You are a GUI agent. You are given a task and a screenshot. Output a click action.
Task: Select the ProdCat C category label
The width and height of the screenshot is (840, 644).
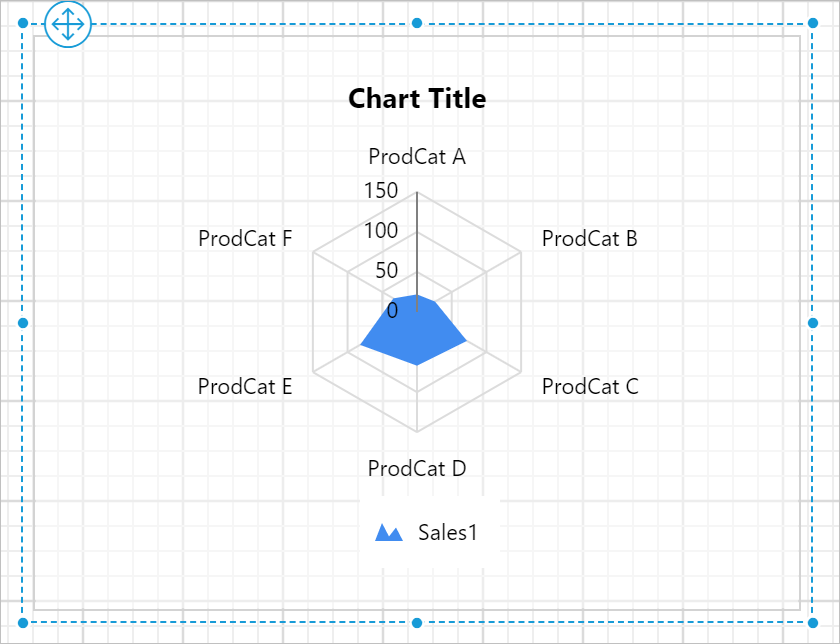click(x=590, y=387)
